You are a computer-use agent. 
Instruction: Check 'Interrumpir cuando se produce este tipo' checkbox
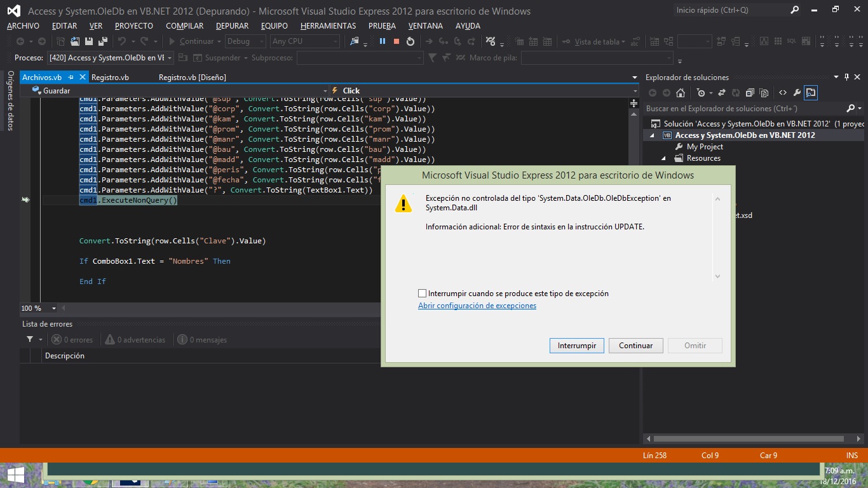coord(423,294)
